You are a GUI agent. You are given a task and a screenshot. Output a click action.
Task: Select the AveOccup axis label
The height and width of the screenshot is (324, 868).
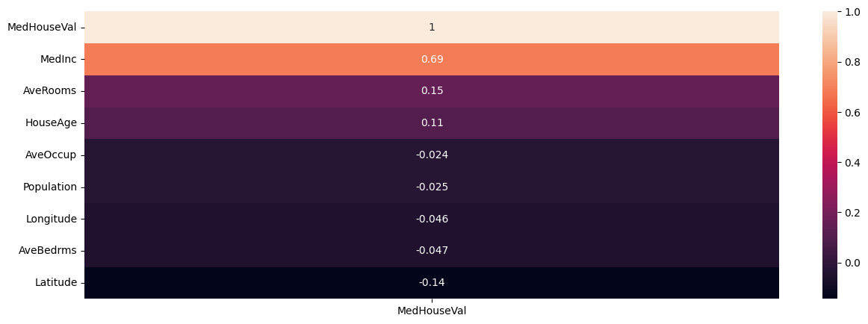point(51,155)
